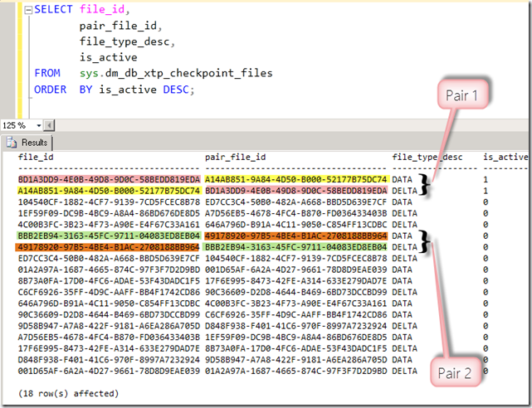Screen dimensions: 532x408
Task: Select orange-highlighted file_id starting 49178920
Action: coord(109,246)
